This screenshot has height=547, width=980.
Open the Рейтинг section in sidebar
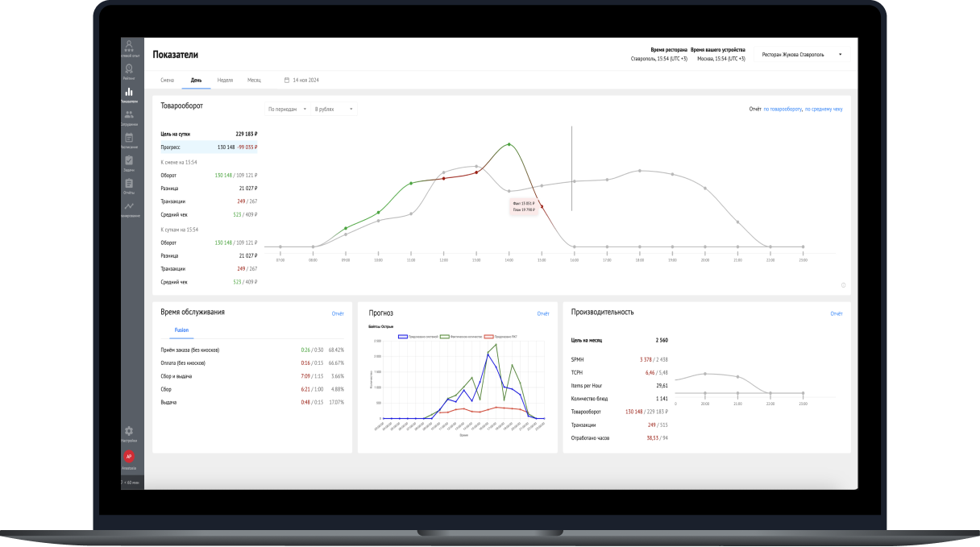click(x=129, y=73)
